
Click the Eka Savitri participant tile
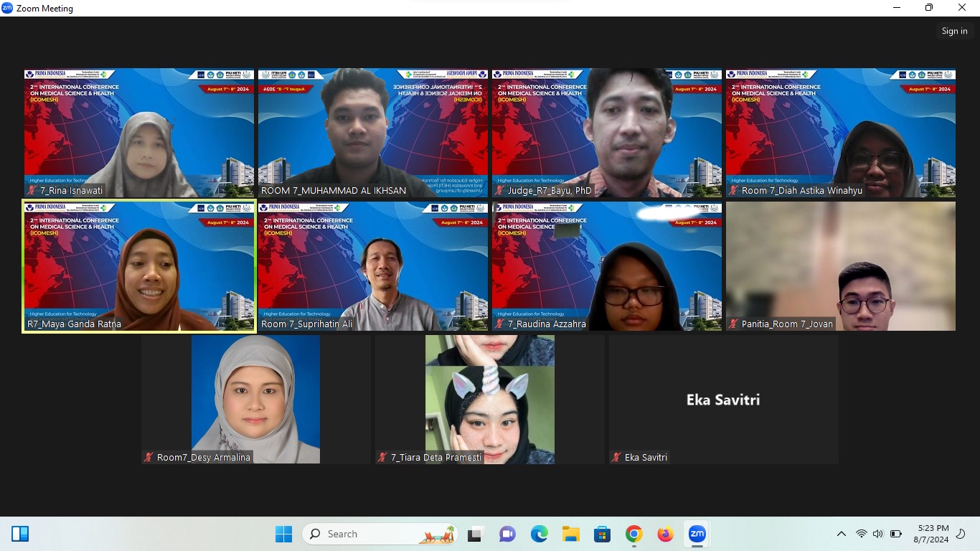point(723,400)
